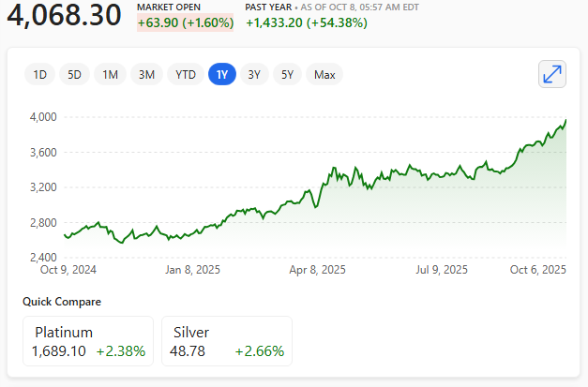The width and height of the screenshot is (588, 387).
Task: Select the Max time range
Action: [324, 75]
